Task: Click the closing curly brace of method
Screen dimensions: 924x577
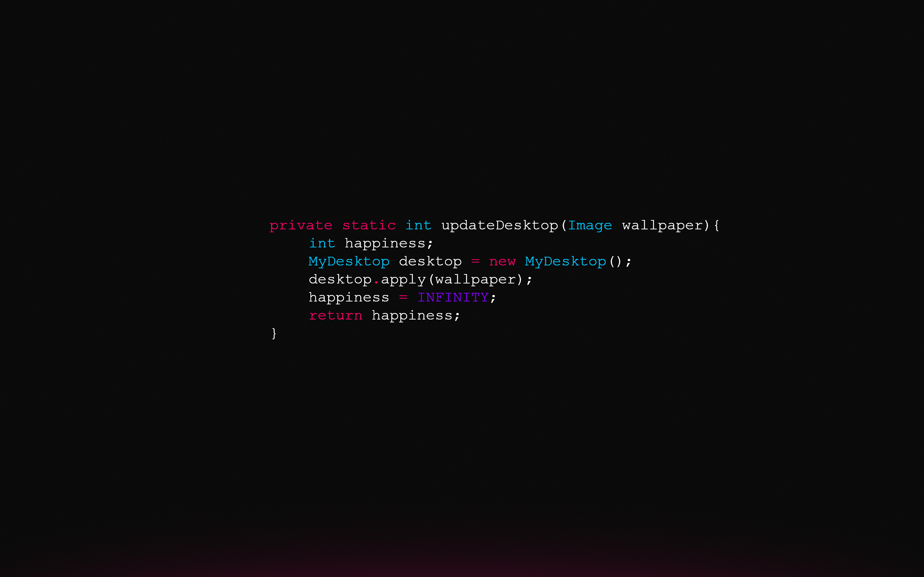Action: (274, 332)
